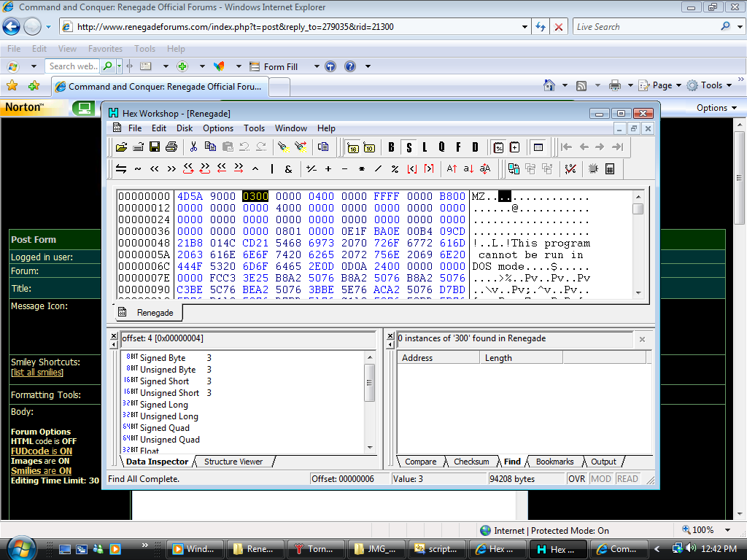
Task: Toggle the Byte (B) data grouping button
Action: click(391, 147)
